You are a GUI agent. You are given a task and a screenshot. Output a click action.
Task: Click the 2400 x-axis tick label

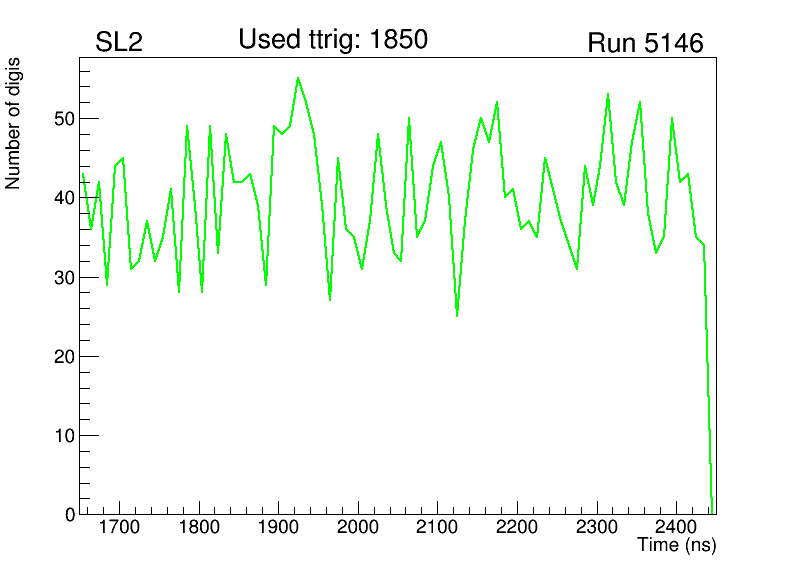(x=676, y=527)
